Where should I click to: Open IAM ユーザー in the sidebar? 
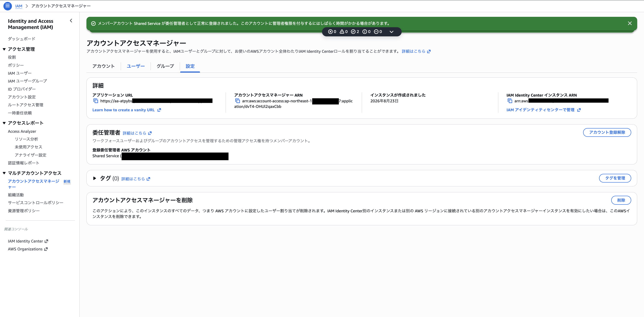pyautogui.click(x=20, y=73)
